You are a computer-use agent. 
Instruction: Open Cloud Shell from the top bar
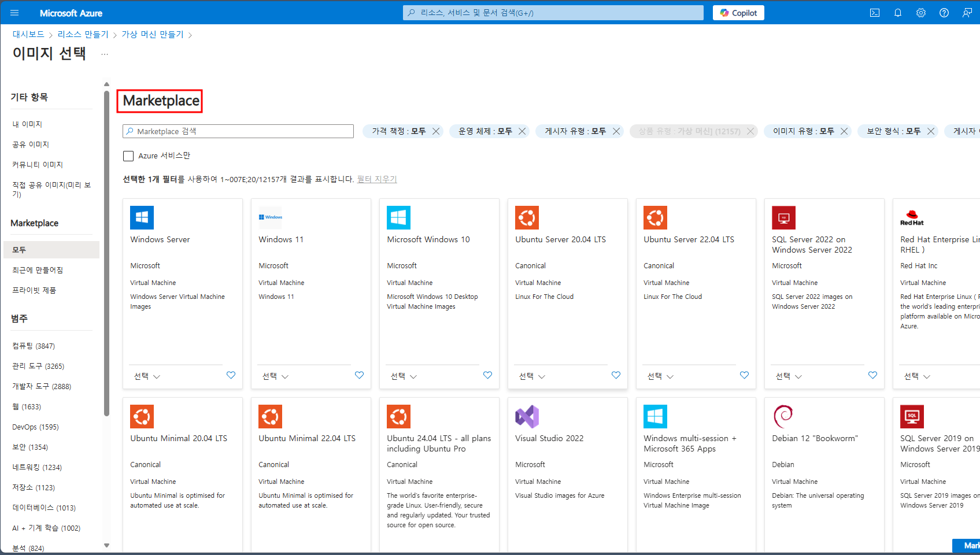pyautogui.click(x=875, y=13)
